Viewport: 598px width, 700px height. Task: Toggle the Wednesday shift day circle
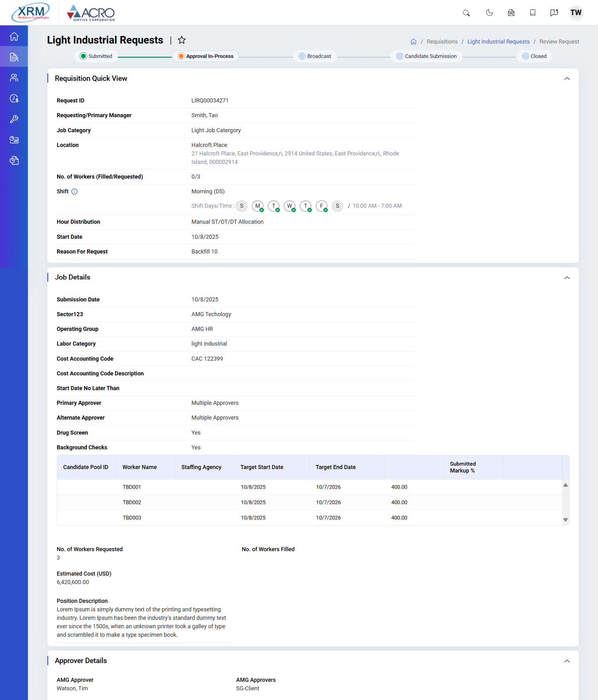(289, 206)
